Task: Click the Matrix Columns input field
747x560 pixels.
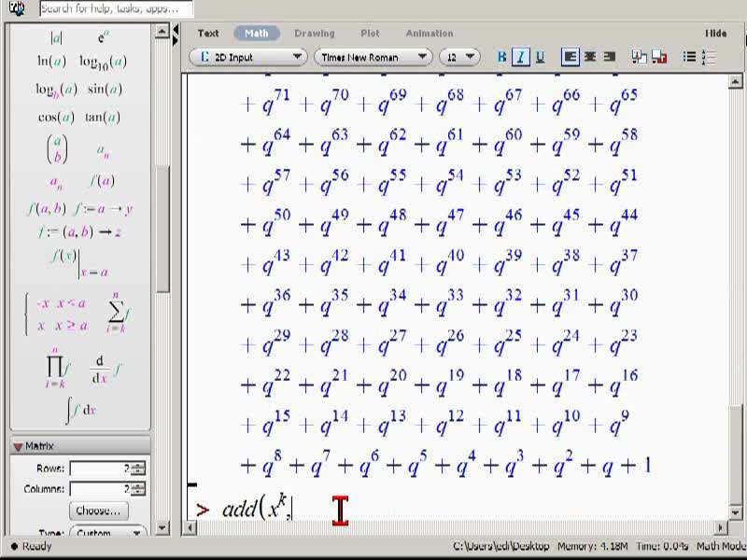Action: click(x=100, y=489)
